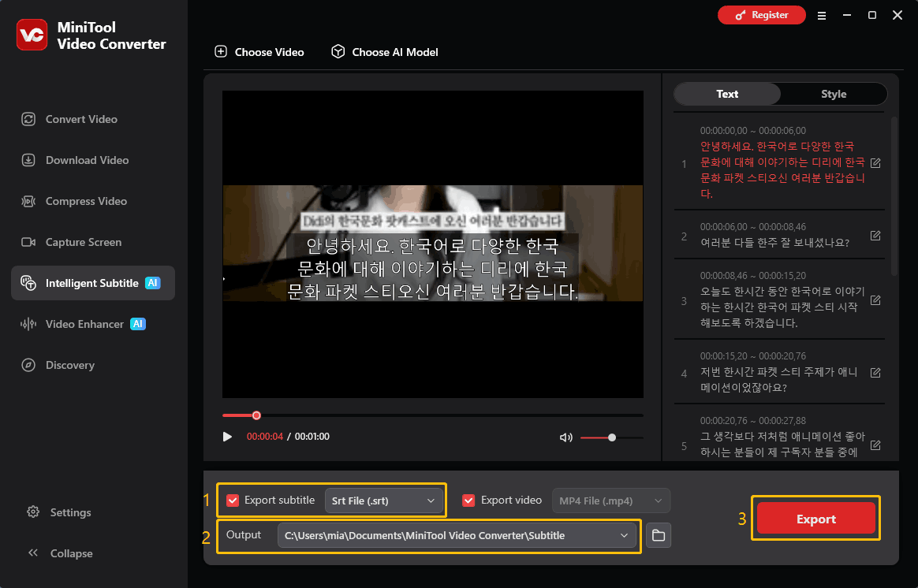This screenshot has width=918, height=588.
Task: Click the MiniTool Video Converter logo
Action: (32, 35)
